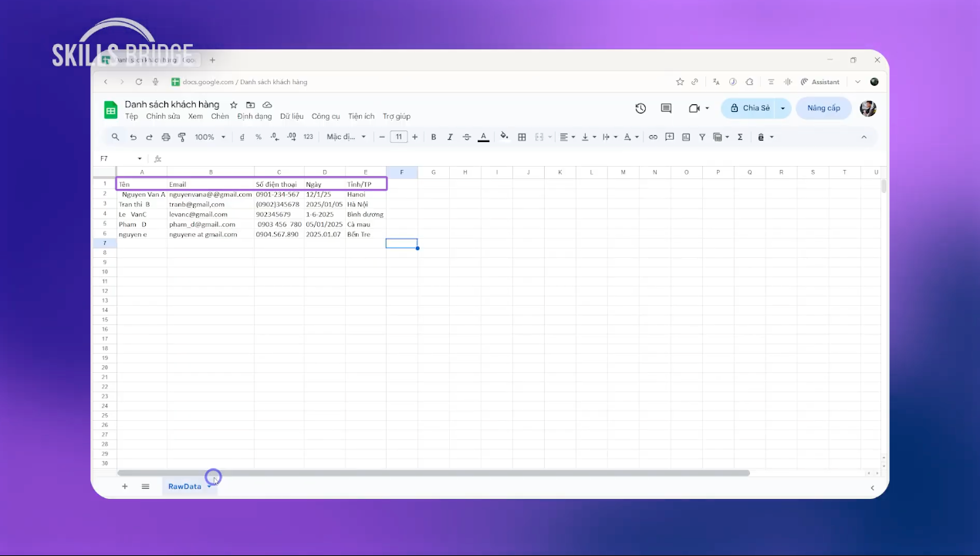The height and width of the screenshot is (556, 980).
Task: Open the dropdown arrow beside Chia Sẻ
Action: (782, 108)
